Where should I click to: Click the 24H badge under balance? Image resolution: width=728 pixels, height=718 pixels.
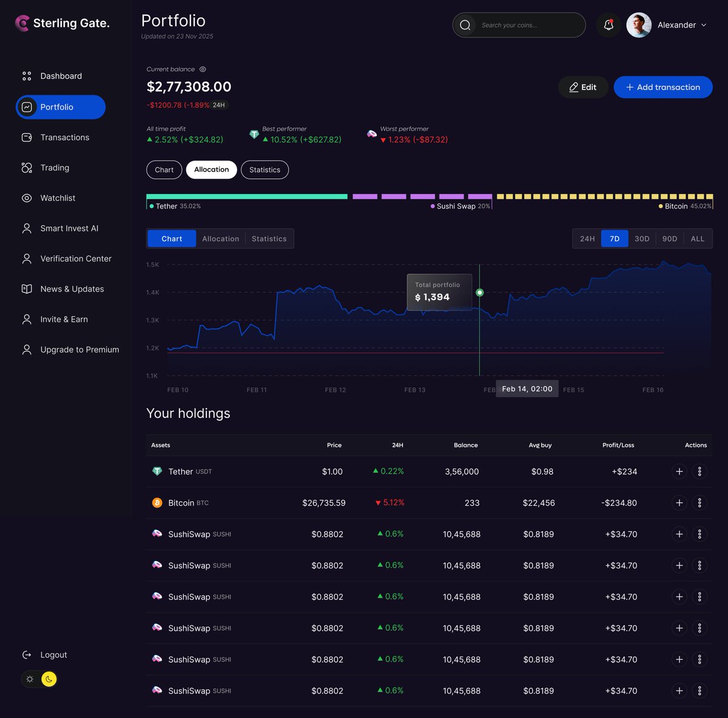[219, 105]
